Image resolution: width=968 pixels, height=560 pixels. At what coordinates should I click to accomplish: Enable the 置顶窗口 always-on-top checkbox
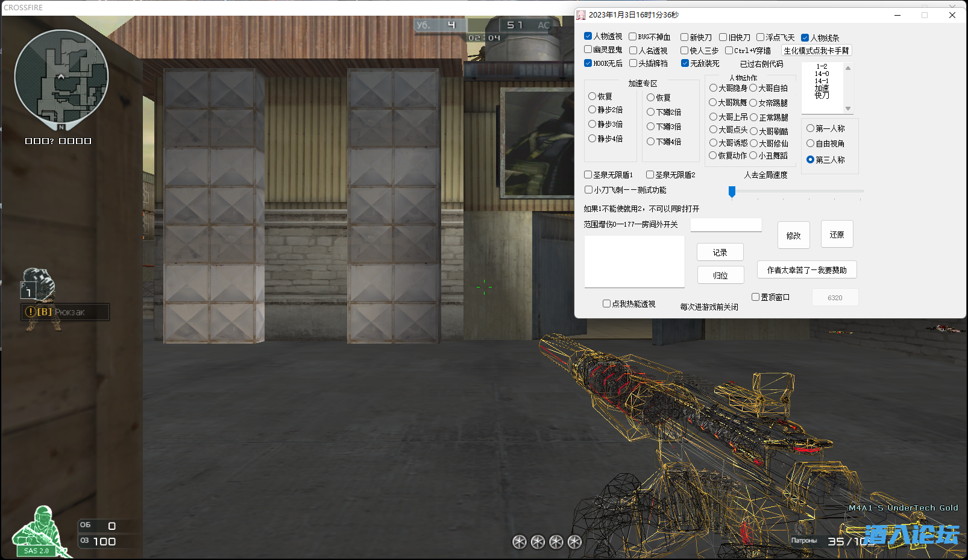pyautogui.click(x=755, y=297)
